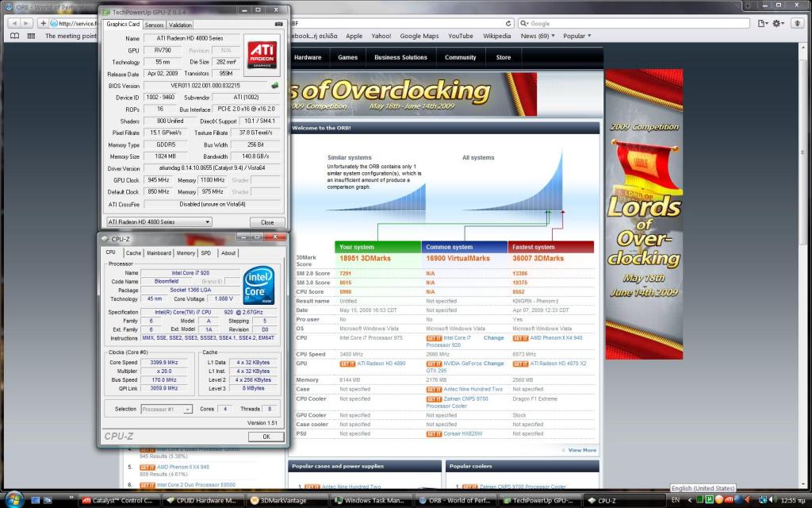Viewport: 812px width, 508px height.
Task: Click the Change link next to NVIDIA GeForce
Action: pos(493,364)
